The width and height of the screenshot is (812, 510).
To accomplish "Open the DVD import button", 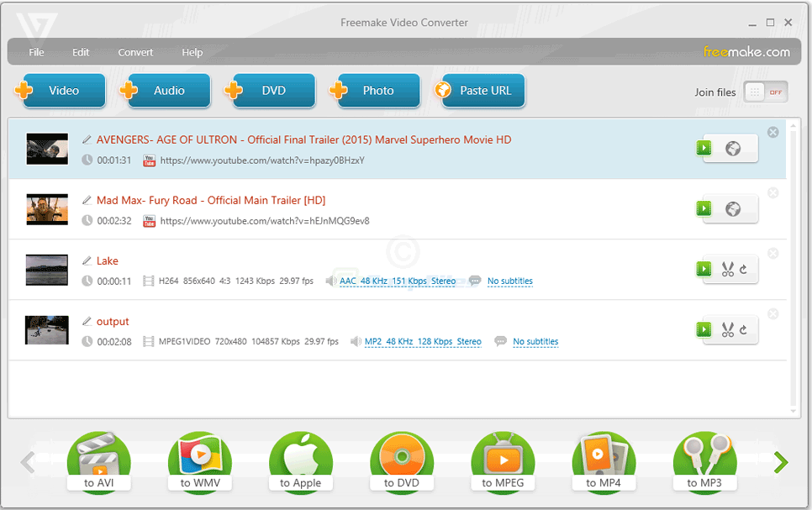I will click(271, 91).
